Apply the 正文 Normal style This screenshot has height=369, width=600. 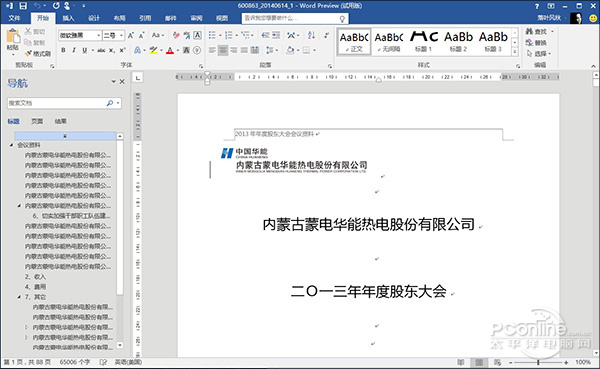[x=354, y=41]
